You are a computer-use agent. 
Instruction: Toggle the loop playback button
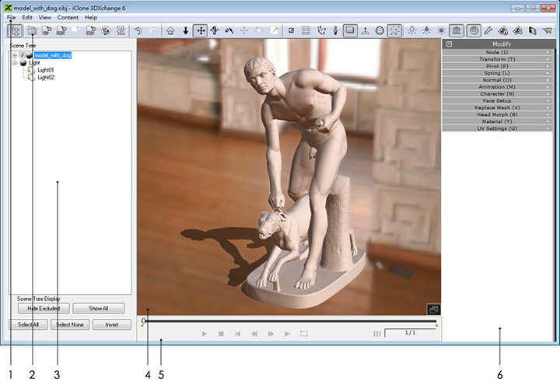tap(304, 334)
